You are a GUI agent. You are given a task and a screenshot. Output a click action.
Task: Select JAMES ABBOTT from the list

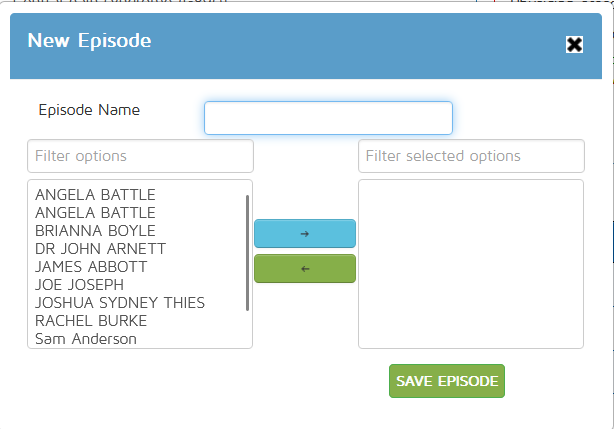point(91,267)
